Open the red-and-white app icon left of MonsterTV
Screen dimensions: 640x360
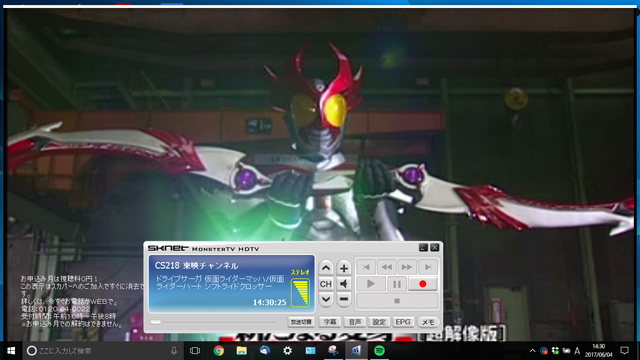(x=333, y=351)
